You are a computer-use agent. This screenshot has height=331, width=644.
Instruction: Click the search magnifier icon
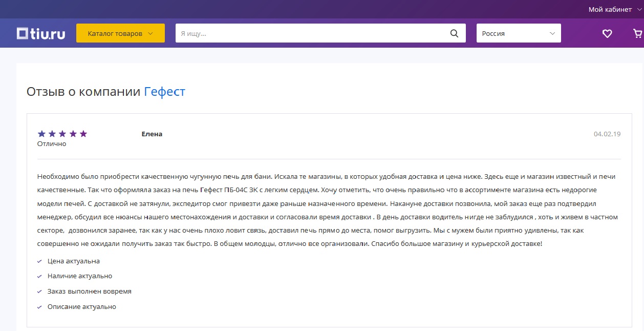coord(454,33)
